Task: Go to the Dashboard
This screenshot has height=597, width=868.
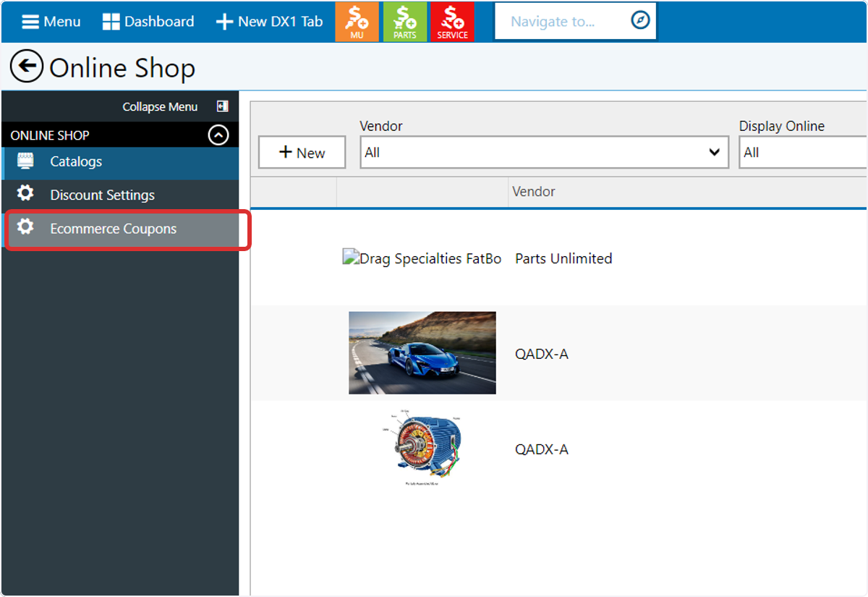Action: click(x=148, y=22)
